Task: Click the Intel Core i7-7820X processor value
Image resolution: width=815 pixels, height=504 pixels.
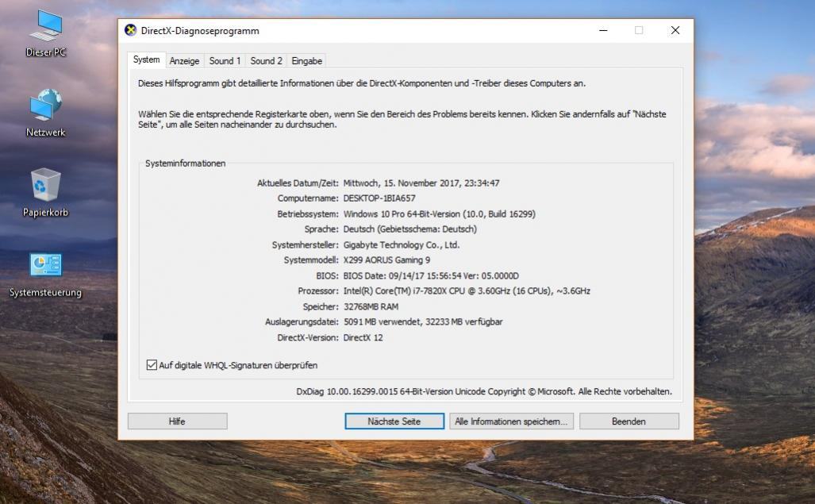Action: [467, 291]
